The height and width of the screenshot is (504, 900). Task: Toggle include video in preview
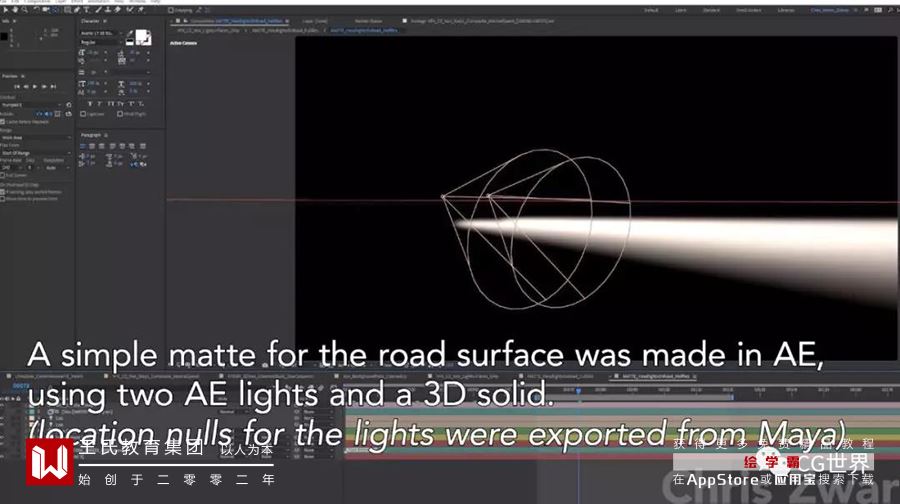coord(38,114)
